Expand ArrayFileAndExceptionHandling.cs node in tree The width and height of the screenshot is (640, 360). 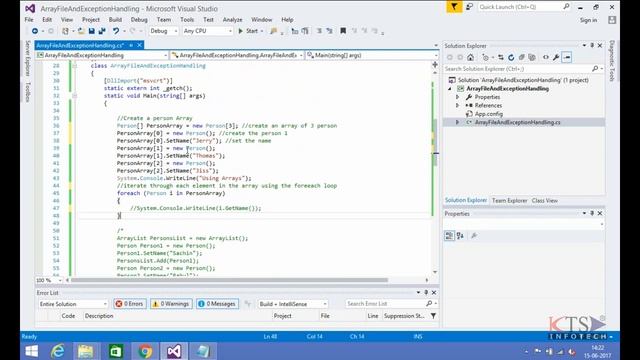point(458,122)
